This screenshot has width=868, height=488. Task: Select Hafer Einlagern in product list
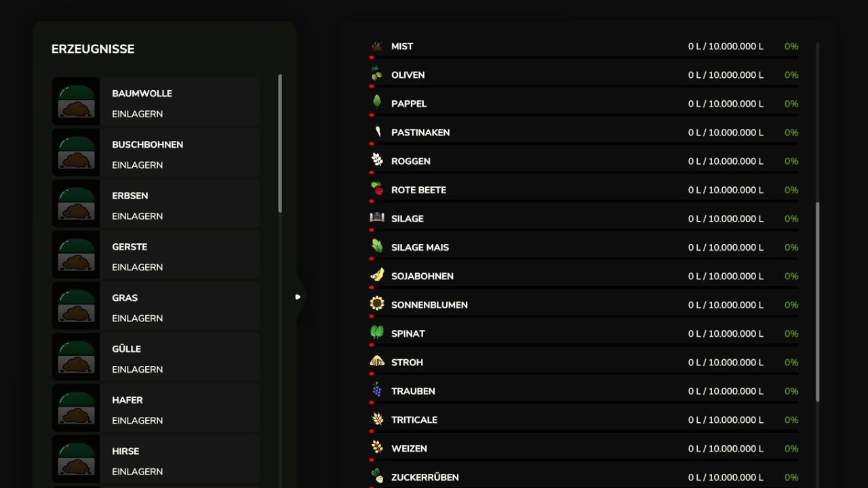pyautogui.click(x=156, y=408)
